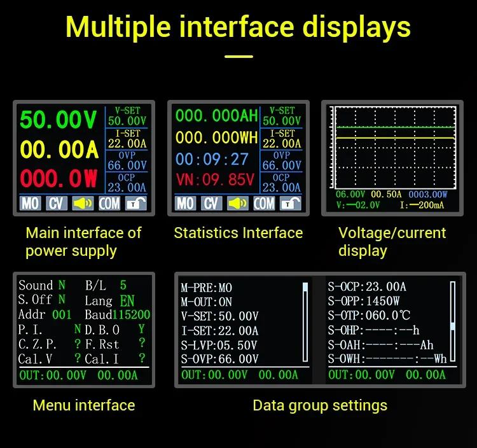Open the Baud 115200 rate selector
The image size is (477, 448).
[117, 315]
